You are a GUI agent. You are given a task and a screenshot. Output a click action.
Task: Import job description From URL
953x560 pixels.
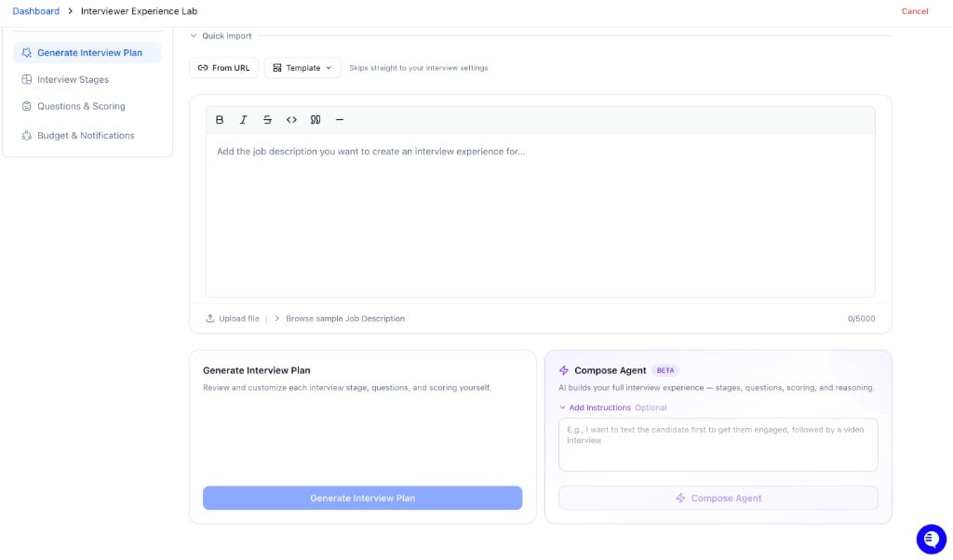click(223, 68)
